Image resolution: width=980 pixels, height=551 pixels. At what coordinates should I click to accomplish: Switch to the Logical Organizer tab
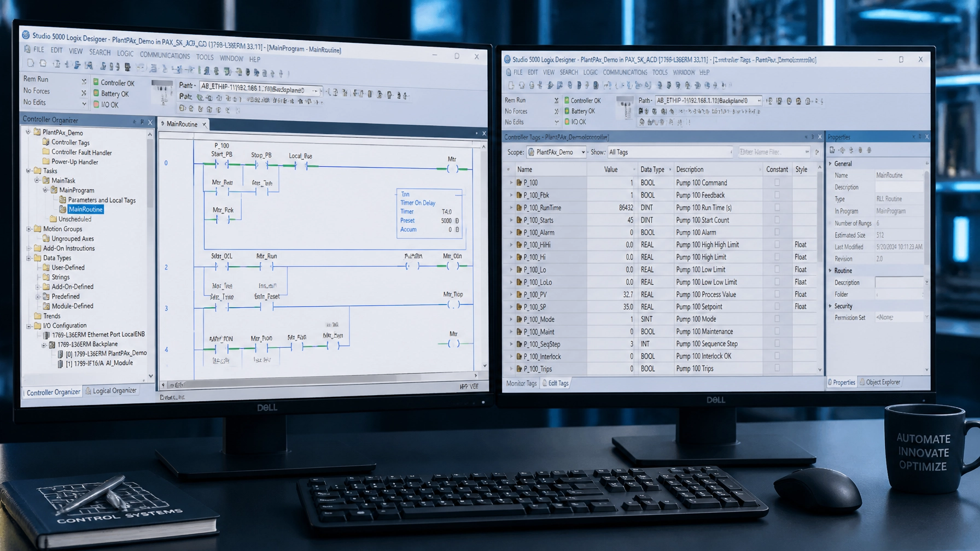click(x=111, y=391)
